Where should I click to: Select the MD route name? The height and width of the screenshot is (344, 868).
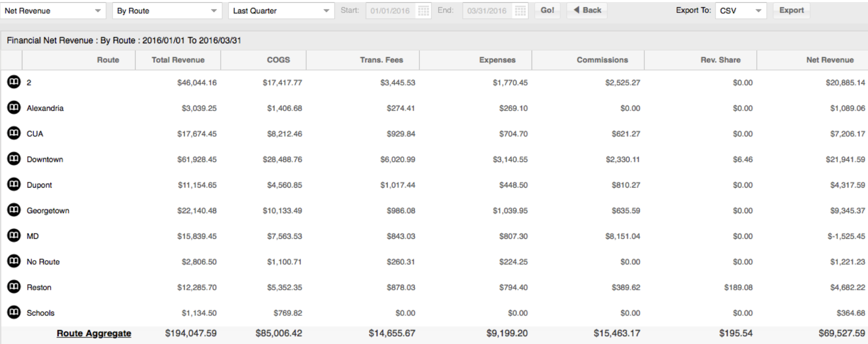[x=33, y=236]
